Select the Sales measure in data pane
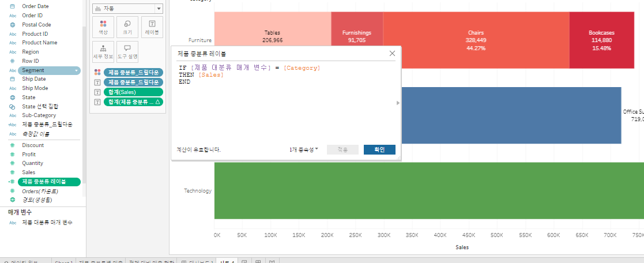 pyautogui.click(x=29, y=172)
